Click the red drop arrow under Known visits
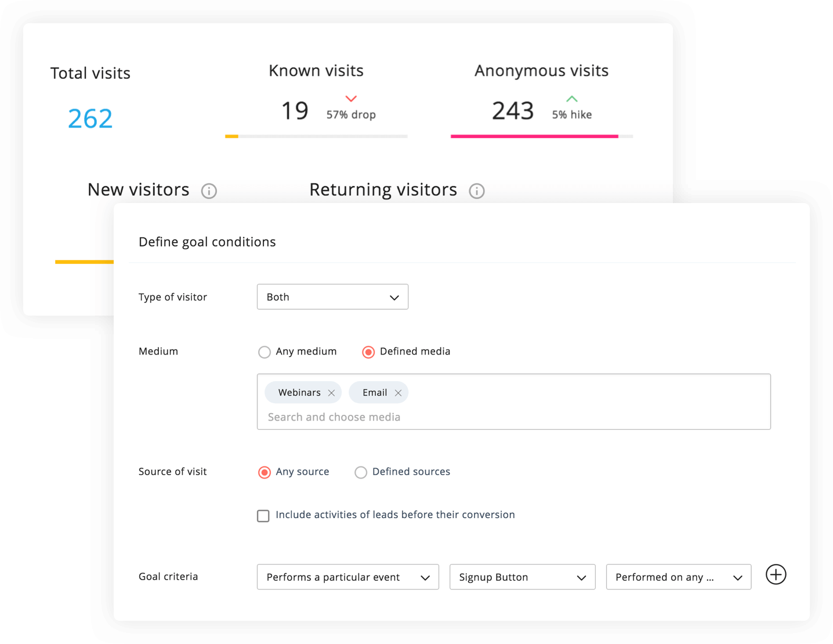Image resolution: width=833 pixels, height=644 pixels. coord(351,99)
